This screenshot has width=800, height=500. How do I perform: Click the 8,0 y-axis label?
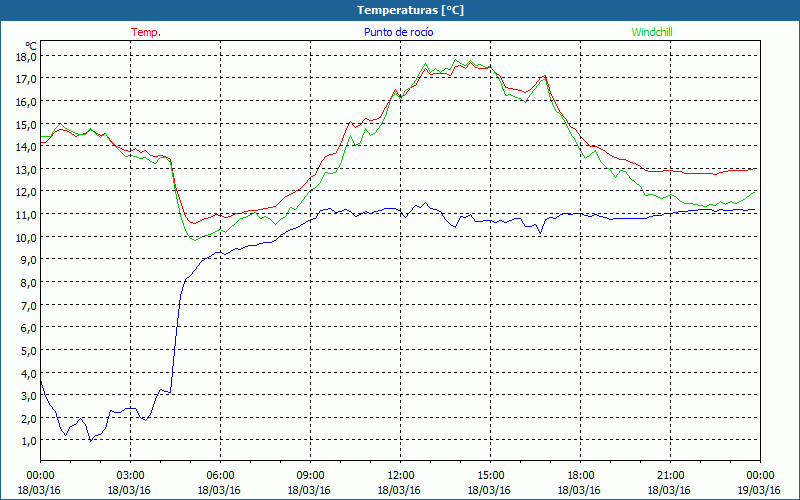(28, 282)
